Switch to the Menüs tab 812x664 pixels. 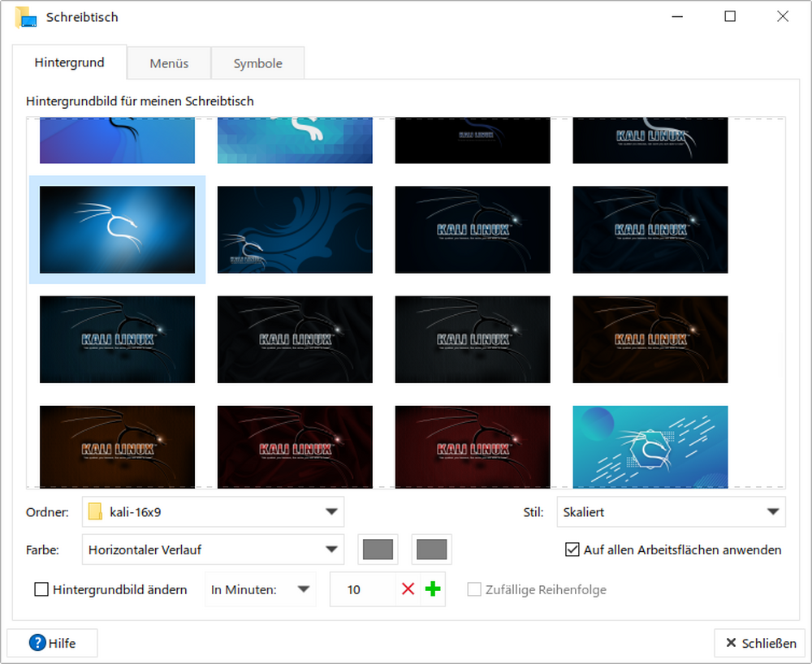pos(169,63)
